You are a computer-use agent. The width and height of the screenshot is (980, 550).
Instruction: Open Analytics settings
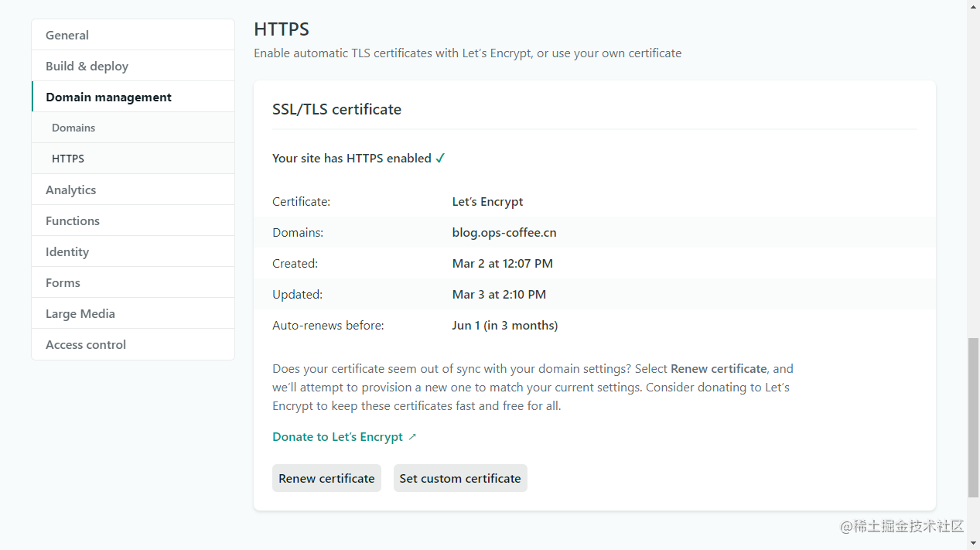click(133, 190)
